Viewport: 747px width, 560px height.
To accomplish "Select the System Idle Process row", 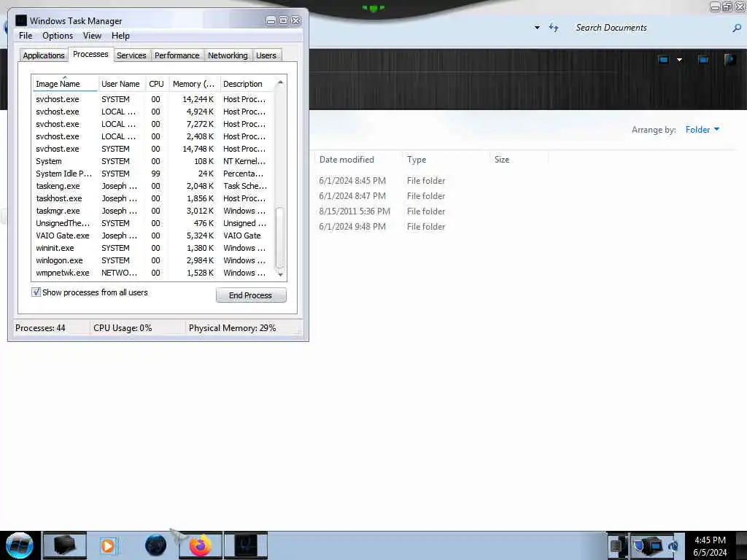I will [153, 174].
